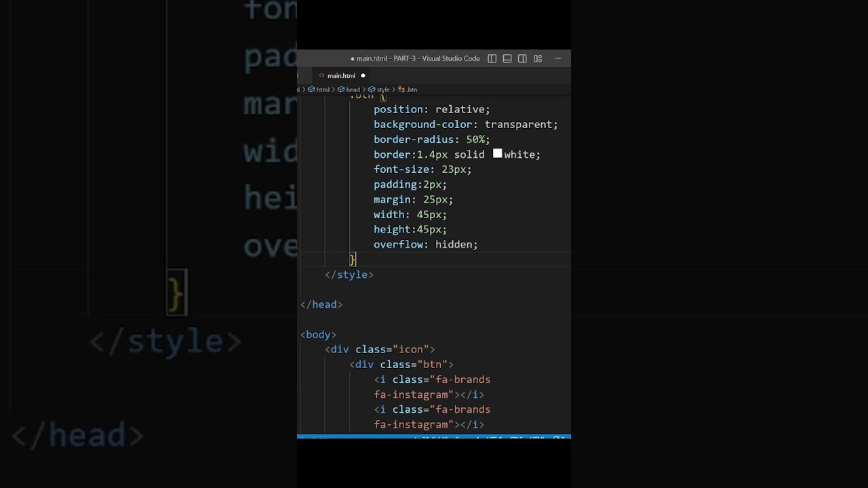Minimize the Visual Studio Code window
Screen dimensions: 868x488
tap(558, 59)
